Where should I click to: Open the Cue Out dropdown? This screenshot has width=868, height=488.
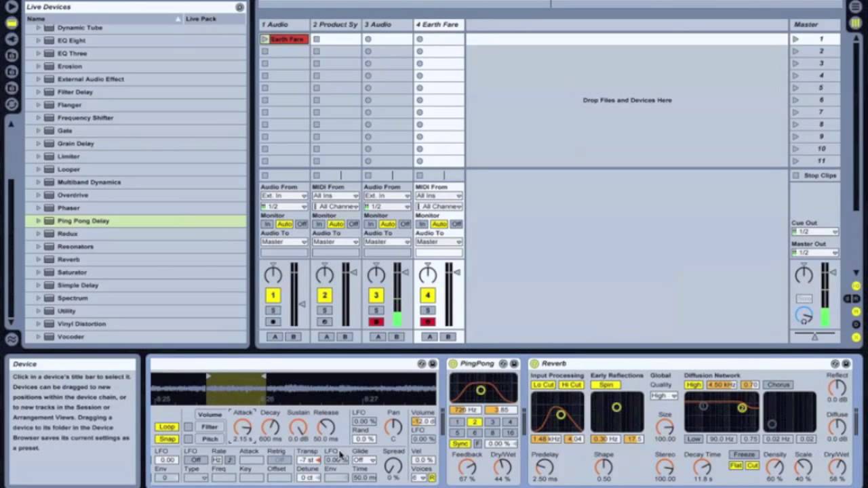coord(815,232)
